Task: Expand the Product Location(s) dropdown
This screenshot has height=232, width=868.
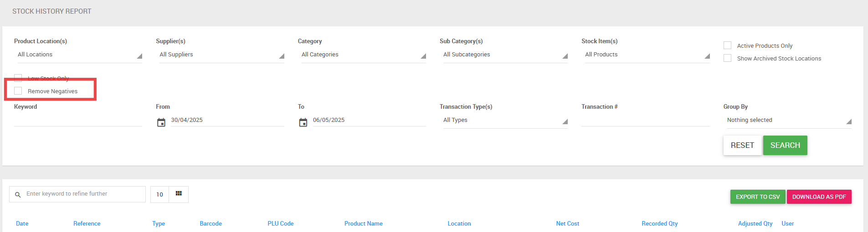Action: point(78,55)
